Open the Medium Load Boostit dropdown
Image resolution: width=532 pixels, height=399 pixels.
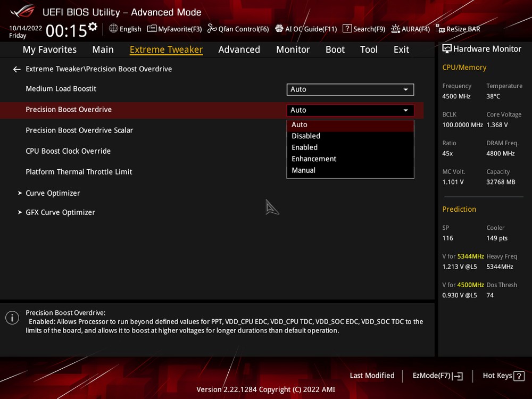(x=350, y=89)
